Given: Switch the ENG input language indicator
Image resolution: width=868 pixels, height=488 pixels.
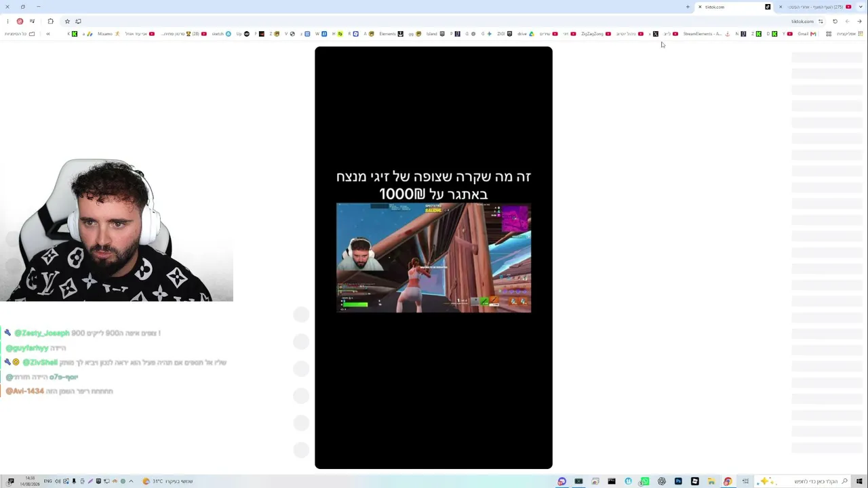Looking at the screenshot, I should click(47, 481).
